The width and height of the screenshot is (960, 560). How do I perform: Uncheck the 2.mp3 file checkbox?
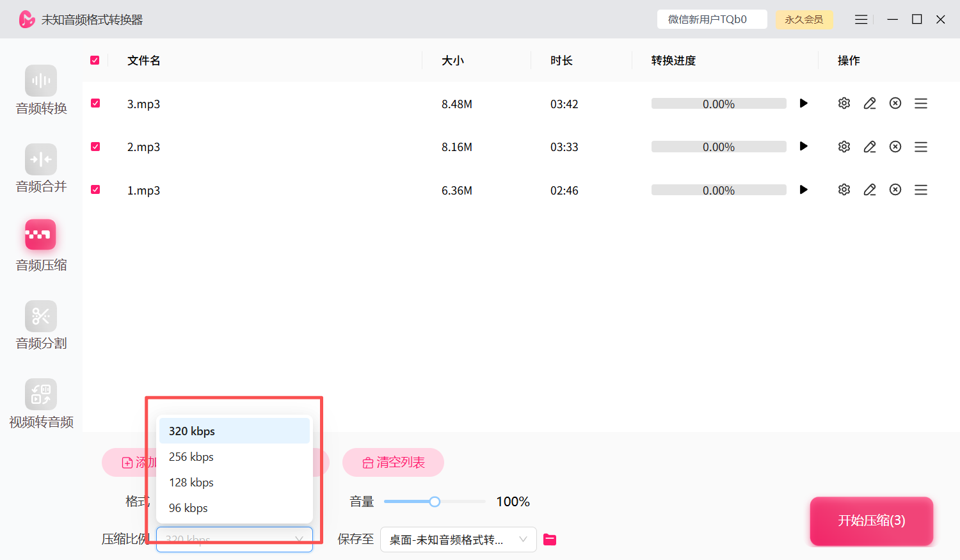click(x=95, y=147)
